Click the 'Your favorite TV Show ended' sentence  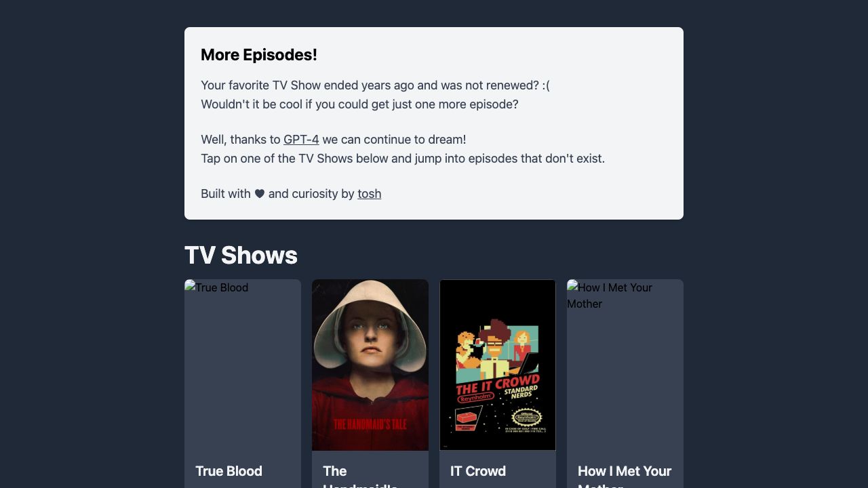pos(376,85)
